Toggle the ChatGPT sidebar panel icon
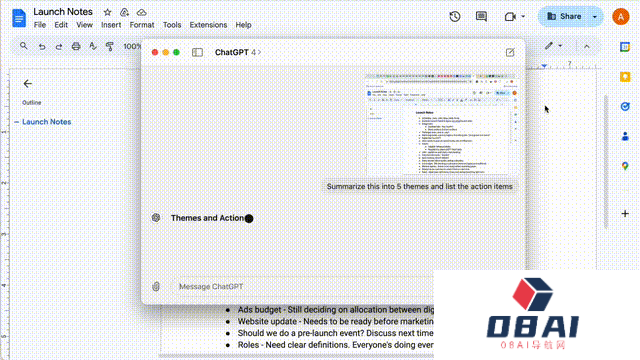Viewport: 640px width, 360px height. click(x=197, y=52)
